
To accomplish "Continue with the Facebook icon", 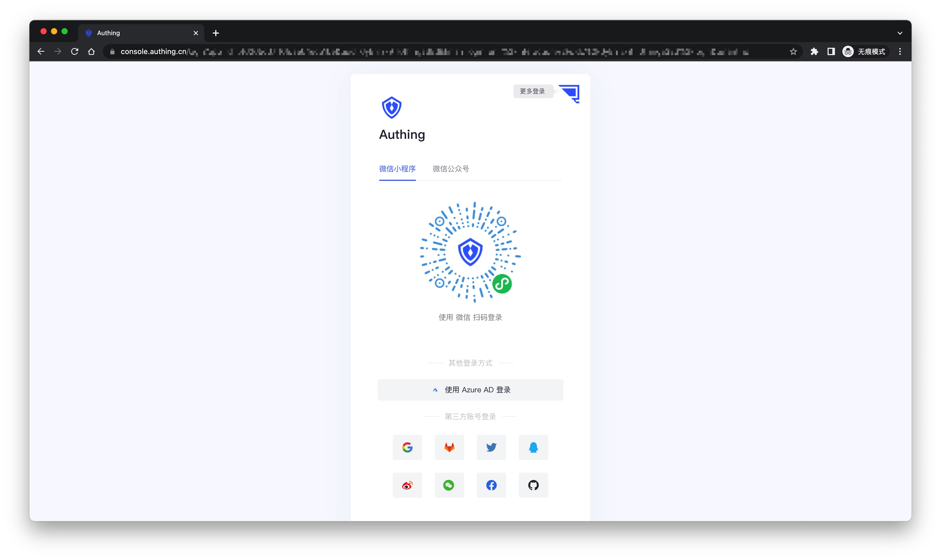I will pyautogui.click(x=491, y=485).
